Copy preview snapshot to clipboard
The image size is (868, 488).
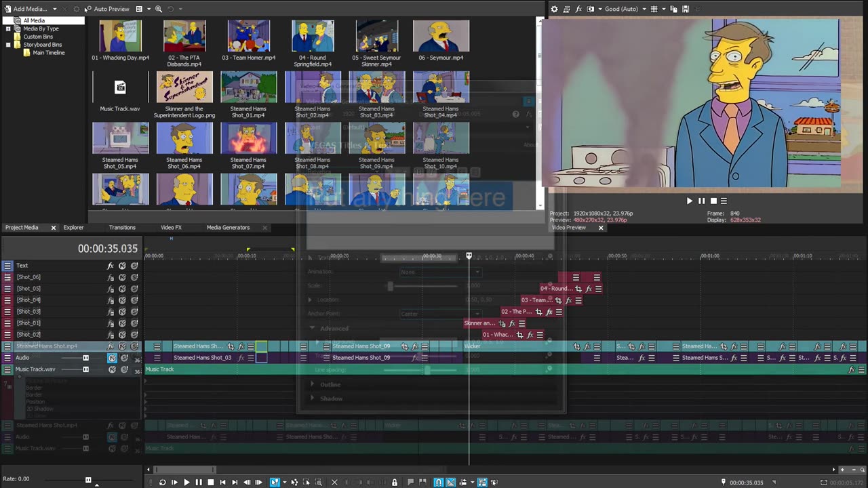click(x=673, y=9)
